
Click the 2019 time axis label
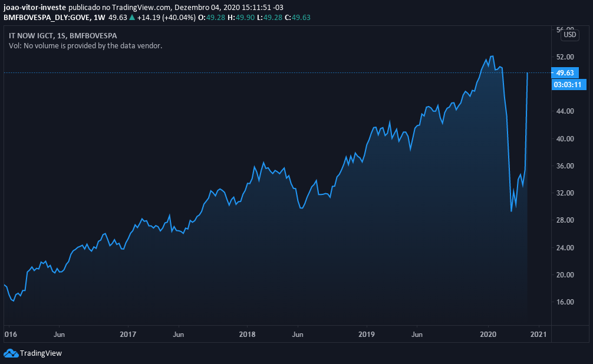click(x=367, y=335)
